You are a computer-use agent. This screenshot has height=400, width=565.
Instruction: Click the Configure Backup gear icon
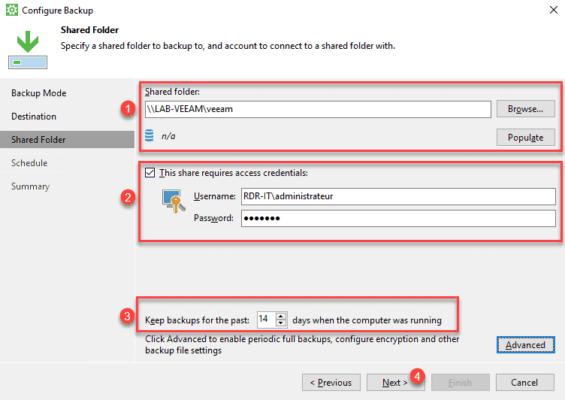tap(12, 10)
